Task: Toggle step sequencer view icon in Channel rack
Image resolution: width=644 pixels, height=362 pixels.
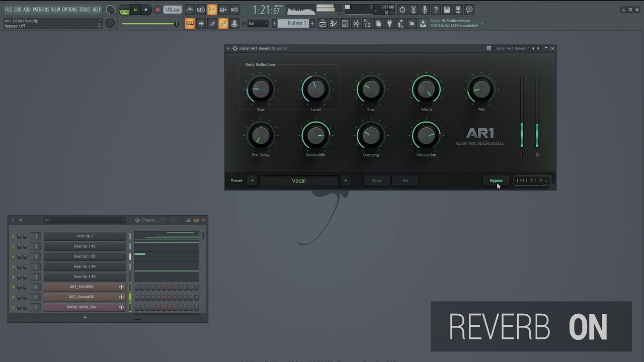Action: pyautogui.click(x=196, y=220)
